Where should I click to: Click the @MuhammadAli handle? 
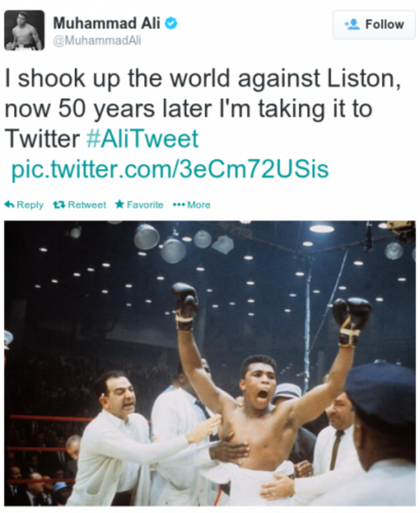pyautogui.click(x=97, y=40)
